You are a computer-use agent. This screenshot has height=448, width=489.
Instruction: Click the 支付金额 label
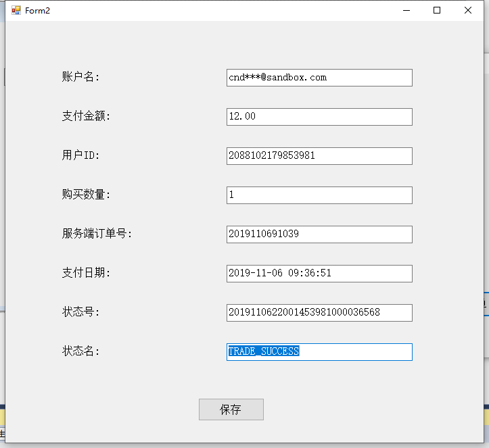point(86,117)
